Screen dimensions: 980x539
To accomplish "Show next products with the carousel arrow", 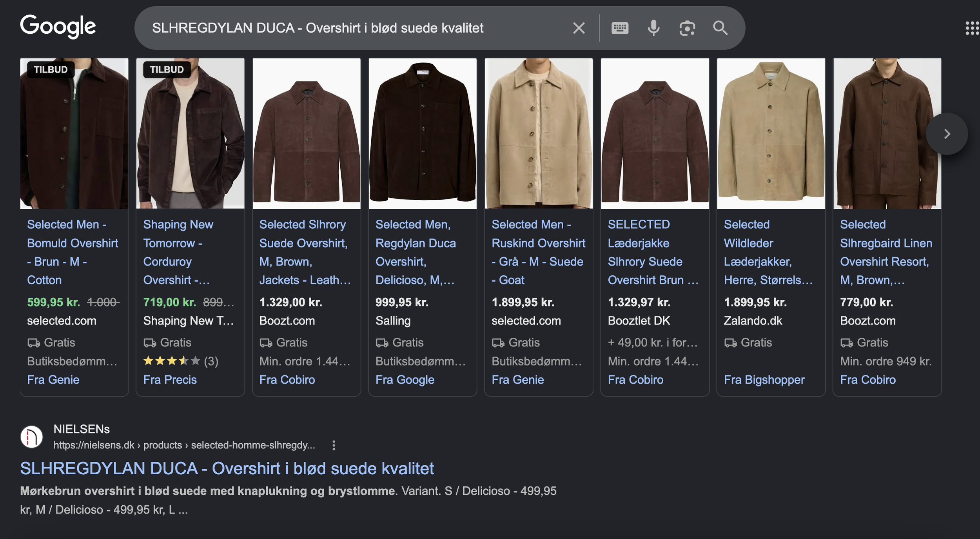I will 947,134.
